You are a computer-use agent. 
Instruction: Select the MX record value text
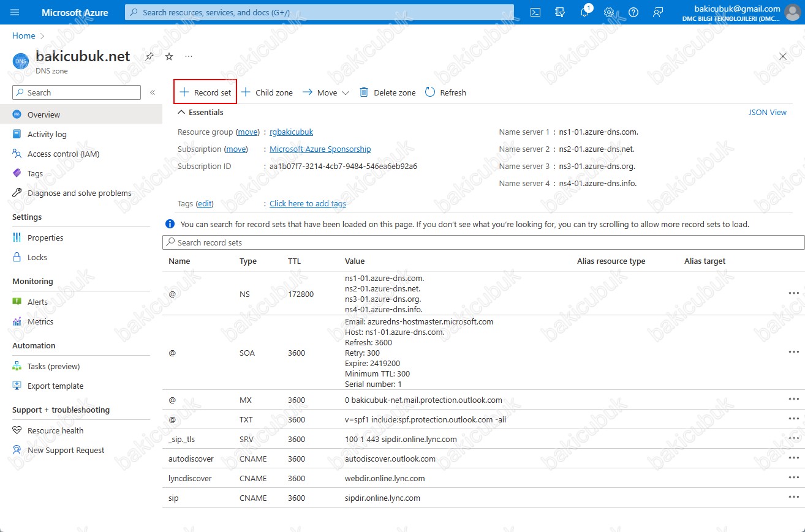click(x=423, y=400)
